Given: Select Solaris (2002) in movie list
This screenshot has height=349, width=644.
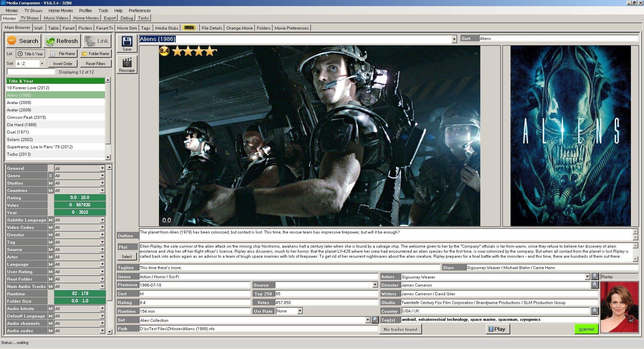Looking at the screenshot, I should coord(56,140).
